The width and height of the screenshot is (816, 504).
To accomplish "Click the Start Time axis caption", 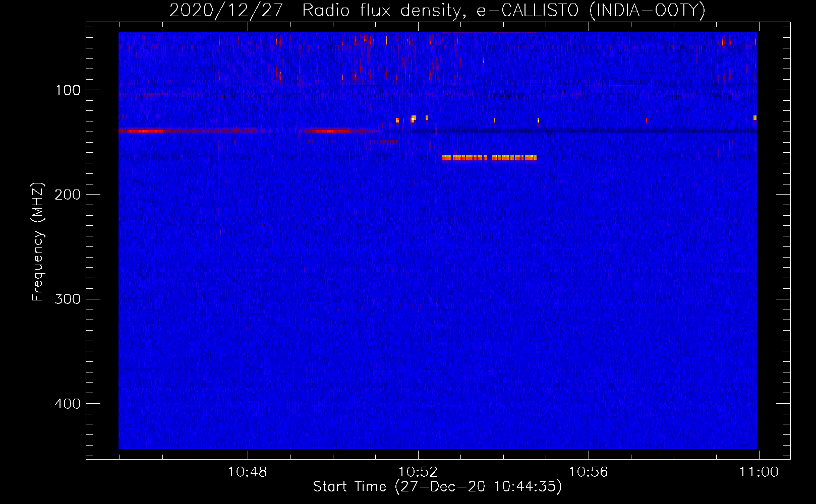I will 437,487.
